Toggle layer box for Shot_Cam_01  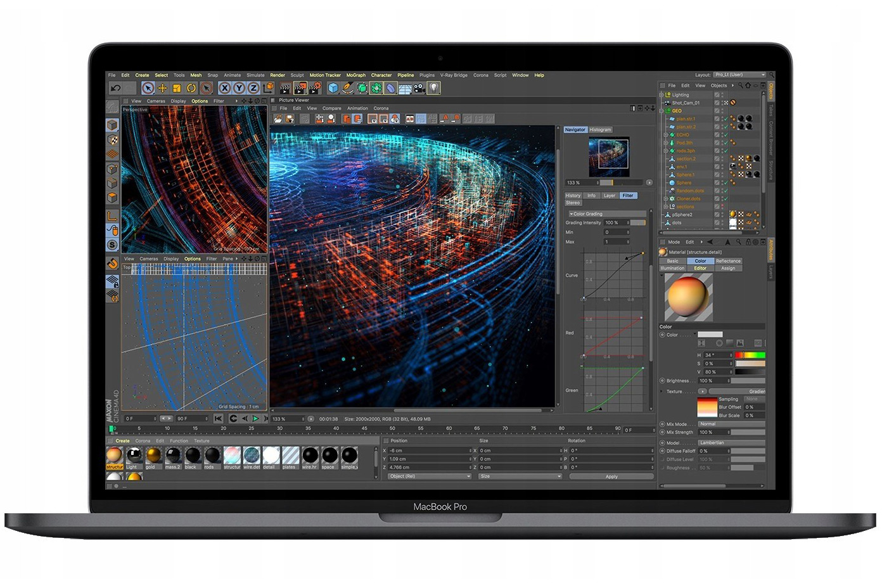click(x=717, y=103)
